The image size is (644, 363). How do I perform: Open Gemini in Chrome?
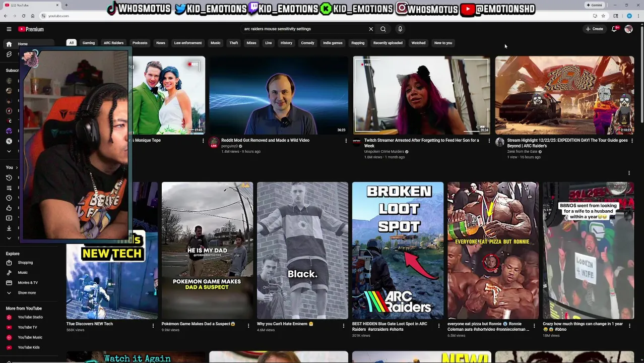(x=594, y=5)
